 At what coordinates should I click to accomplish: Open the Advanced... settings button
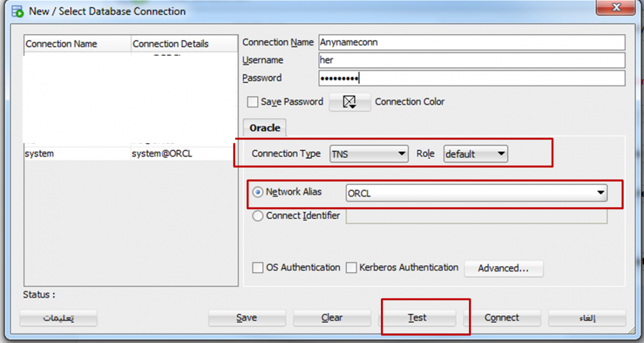pyautogui.click(x=503, y=269)
